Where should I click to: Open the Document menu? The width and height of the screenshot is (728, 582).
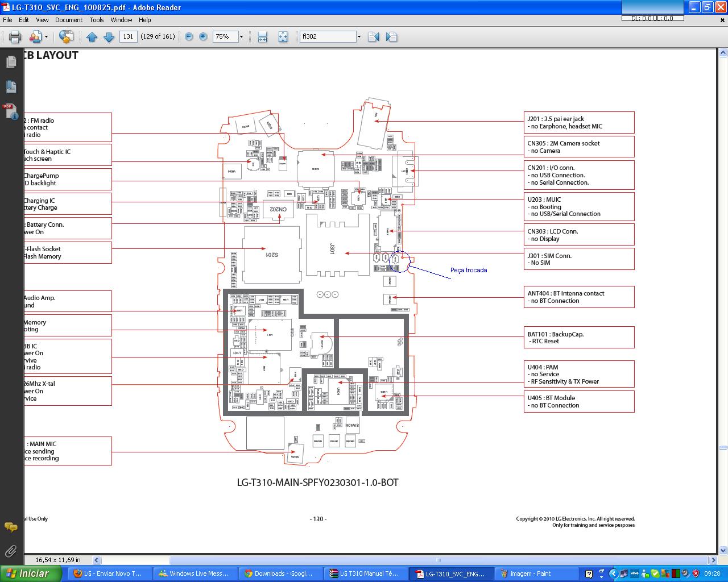(69, 20)
